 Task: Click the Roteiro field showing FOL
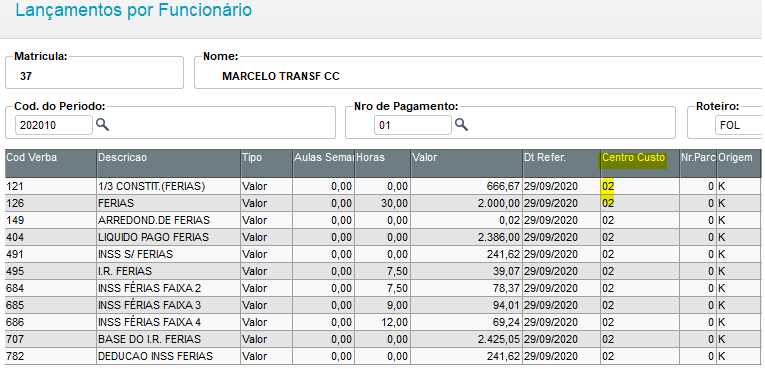739,125
